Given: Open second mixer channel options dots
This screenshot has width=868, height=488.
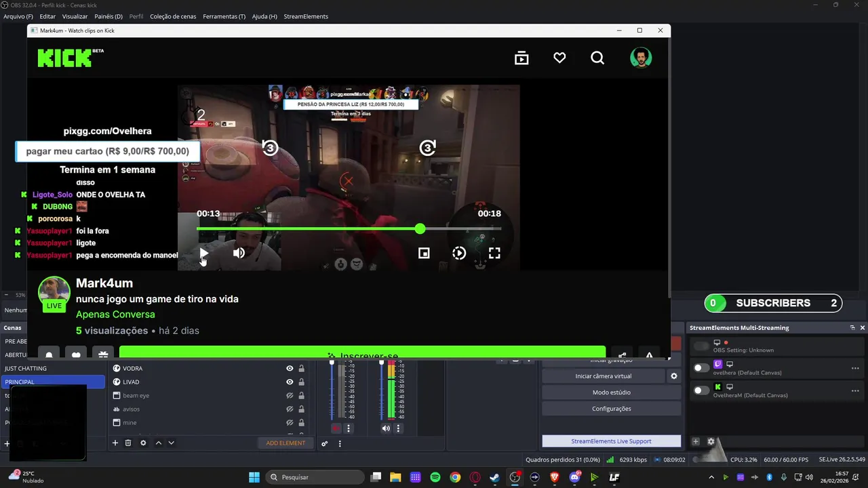Looking at the screenshot, I should click(x=398, y=428).
